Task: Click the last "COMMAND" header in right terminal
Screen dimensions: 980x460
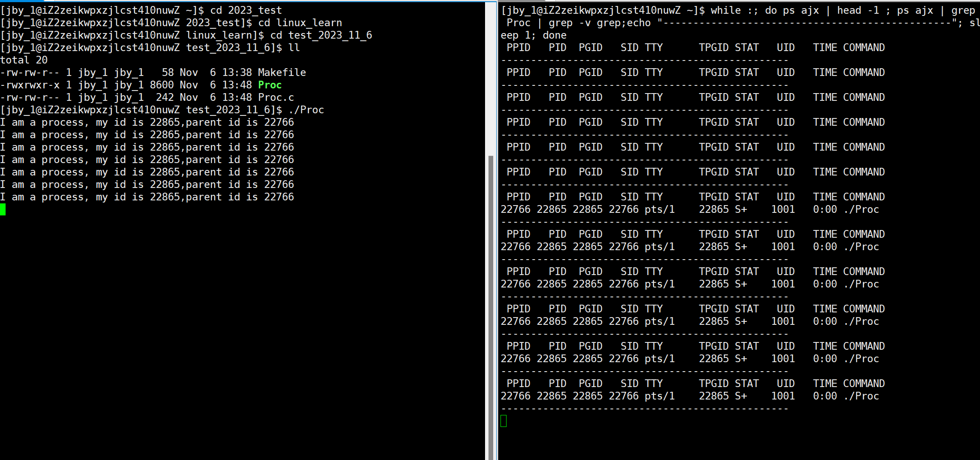Action: (x=864, y=384)
